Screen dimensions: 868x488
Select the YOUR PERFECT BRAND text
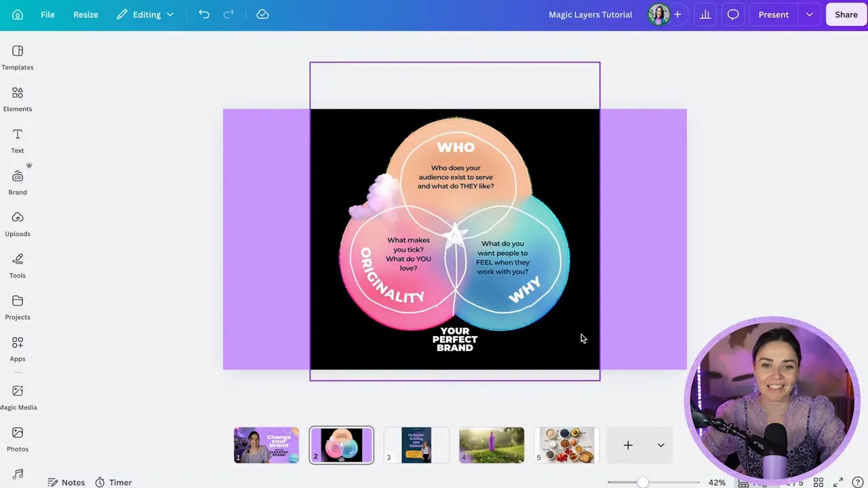pyautogui.click(x=455, y=339)
